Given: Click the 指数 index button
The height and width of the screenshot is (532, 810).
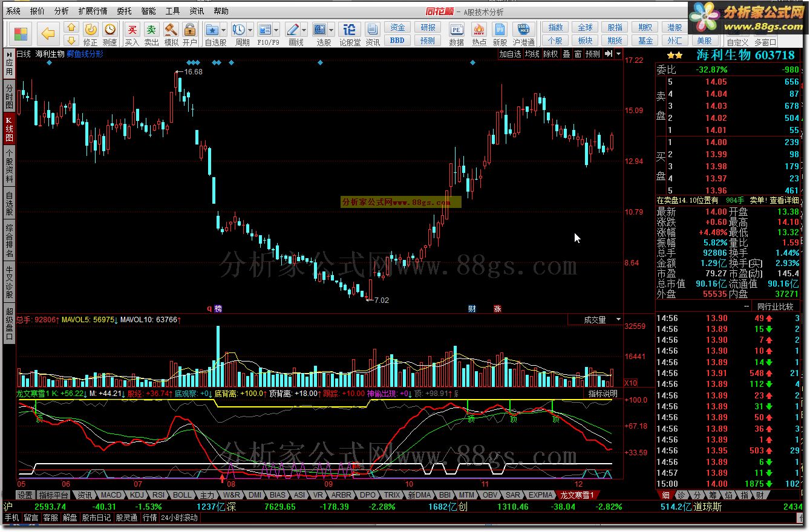Looking at the screenshot, I should click(555, 28).
